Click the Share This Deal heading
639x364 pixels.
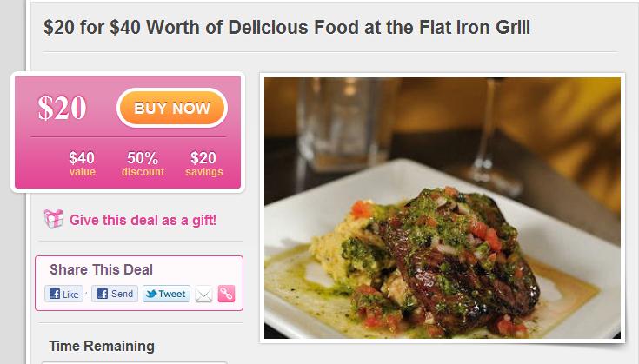(x=101, y=269)
